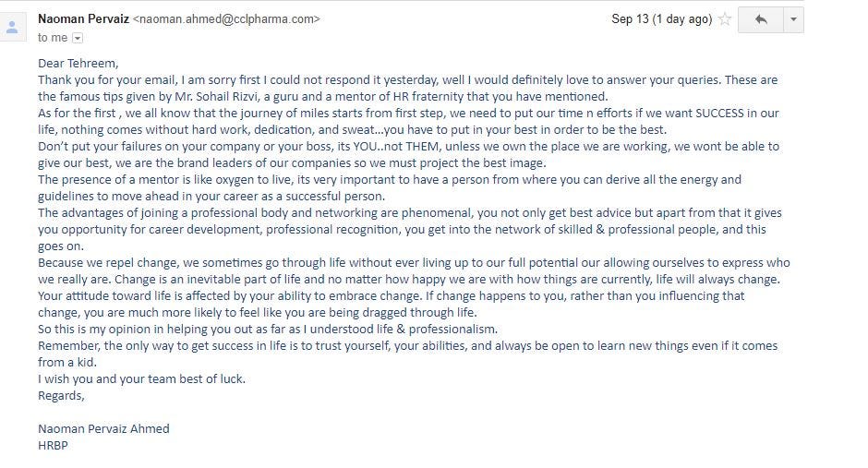This screenshot has height=468, width=868.
Task: Click the signature name Naoman Pervaiz Ahmed
Action: pyautogui.click(x=103, y=428)
